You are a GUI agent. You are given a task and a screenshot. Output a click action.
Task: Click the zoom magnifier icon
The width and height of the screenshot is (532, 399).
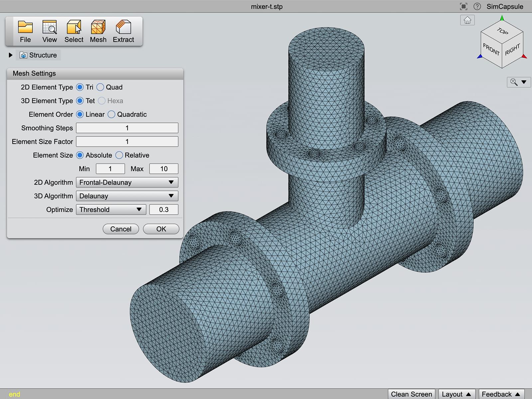click(x=514, y=82)
